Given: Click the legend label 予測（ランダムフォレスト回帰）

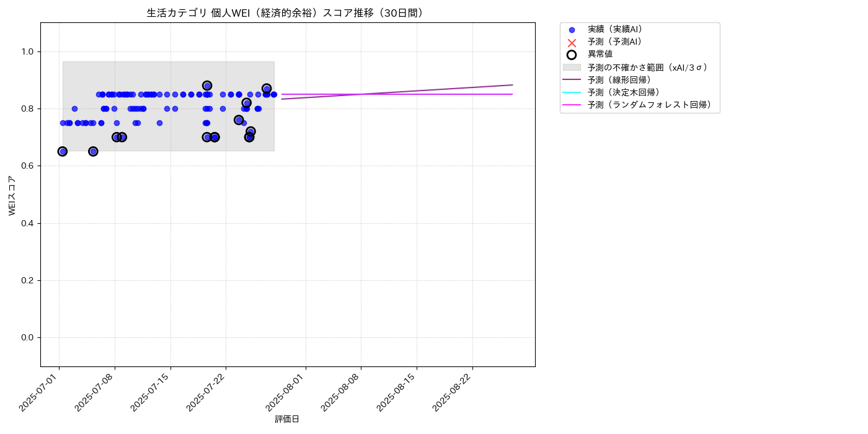Looking at the screenshot, I should coord(650,105).
